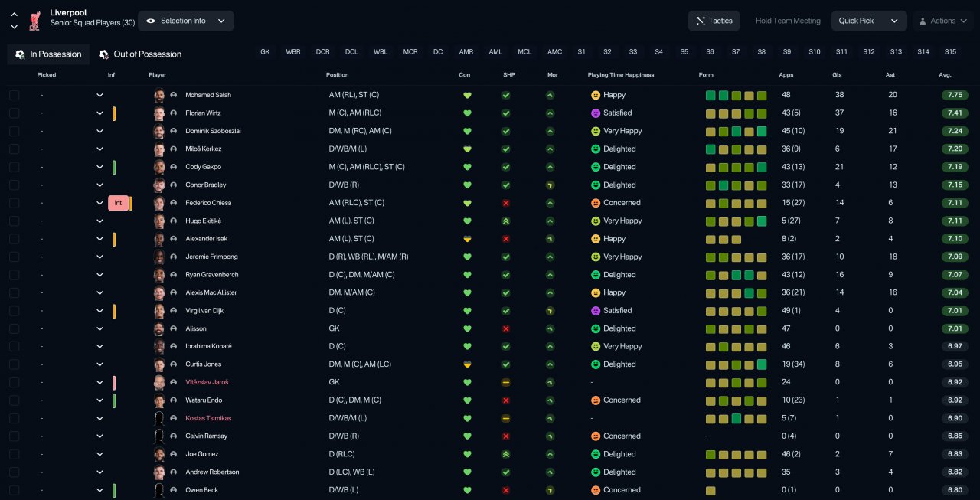Expand the picked dropdown for Mohamed Salah
The height and width of the screenshot is (500, 980).
100,95
